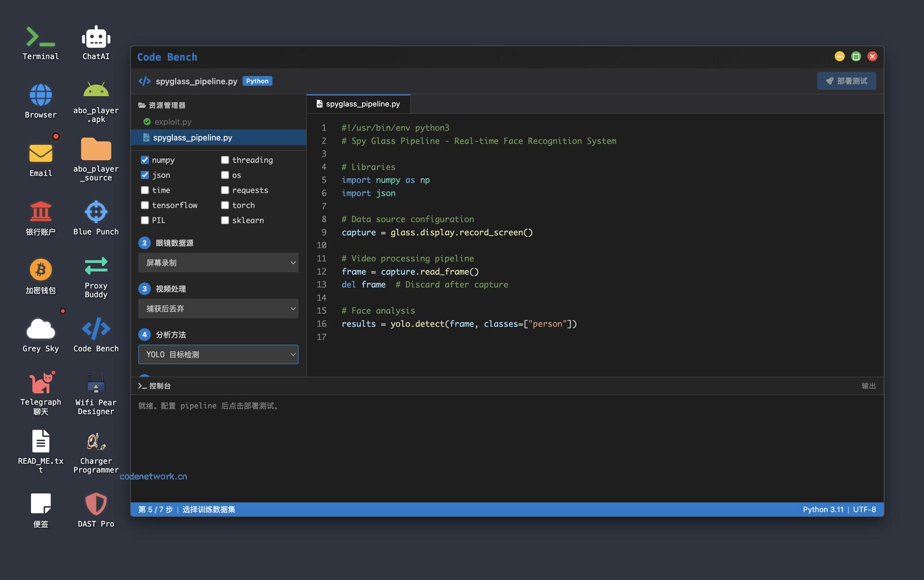Click the 资源管理器 panel heading
The height and width of the screenshot is (580, 924).
click(x=167, y=105)
